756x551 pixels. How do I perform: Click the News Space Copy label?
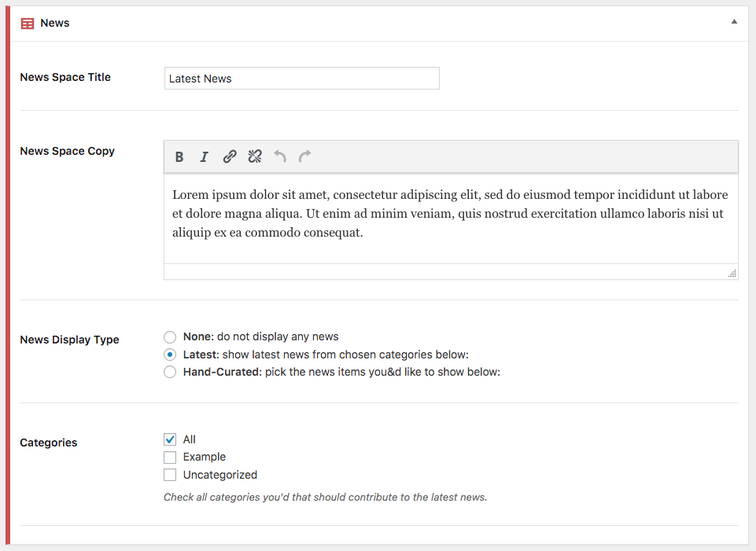pyautogui.click(x=67, y=151)
